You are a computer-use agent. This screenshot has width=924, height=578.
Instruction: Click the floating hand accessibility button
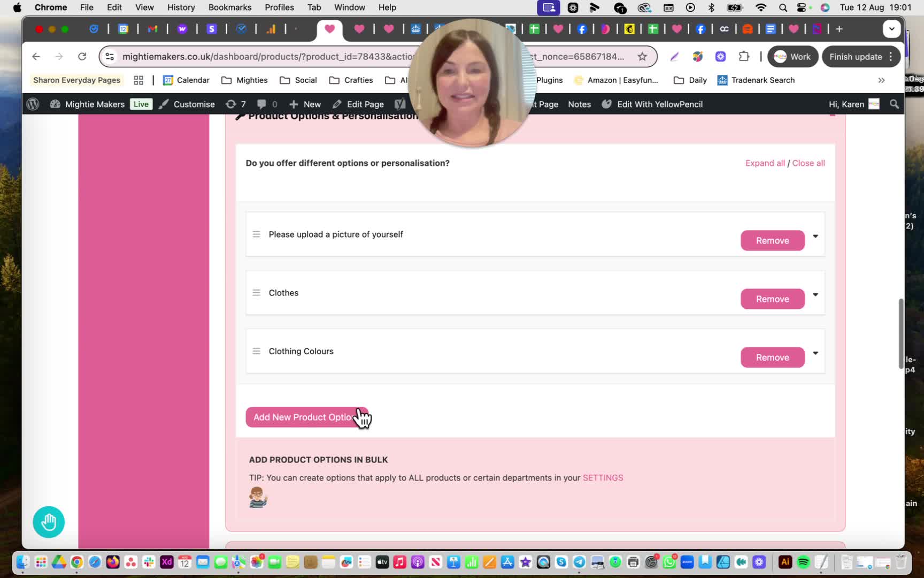49,522
